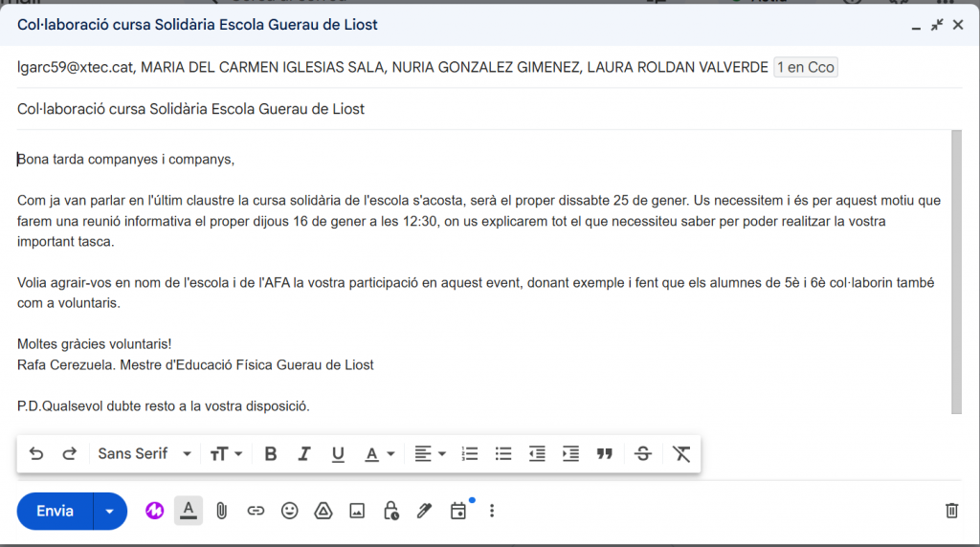980x547 pixels.
Task: Insert a photo with the image icon
Action: click(x=357, y=511)
